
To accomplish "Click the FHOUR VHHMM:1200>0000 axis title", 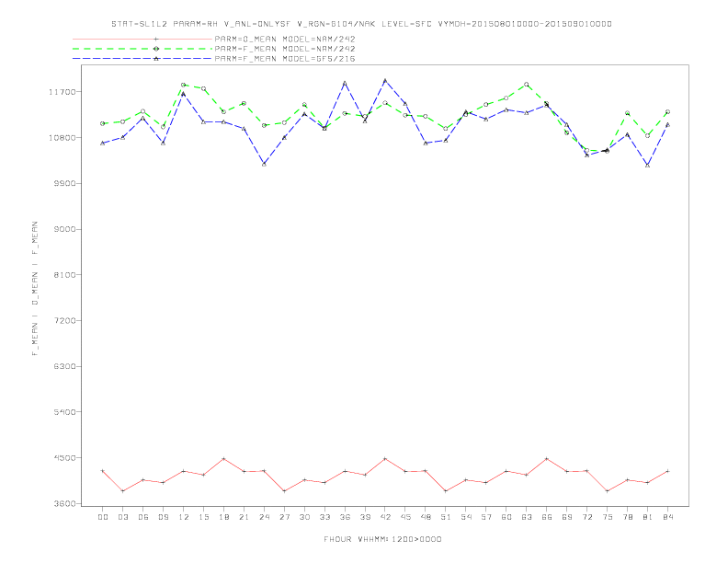I will pyautogui.click(x=382, y=539).
